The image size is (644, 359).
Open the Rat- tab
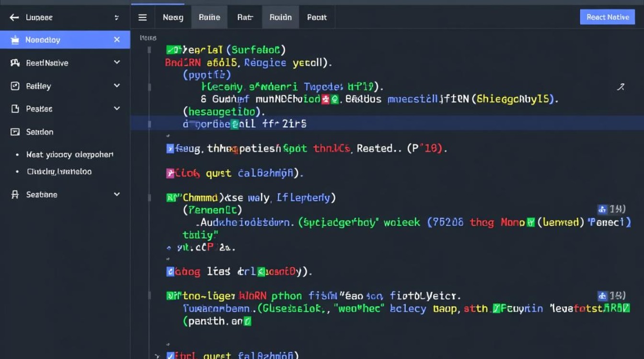tap(245, 17)
